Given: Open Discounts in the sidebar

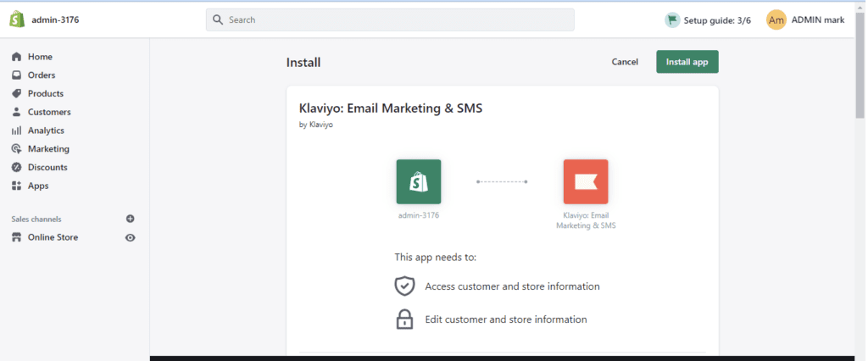Looking at the screenshot, I should coord(47,167).
